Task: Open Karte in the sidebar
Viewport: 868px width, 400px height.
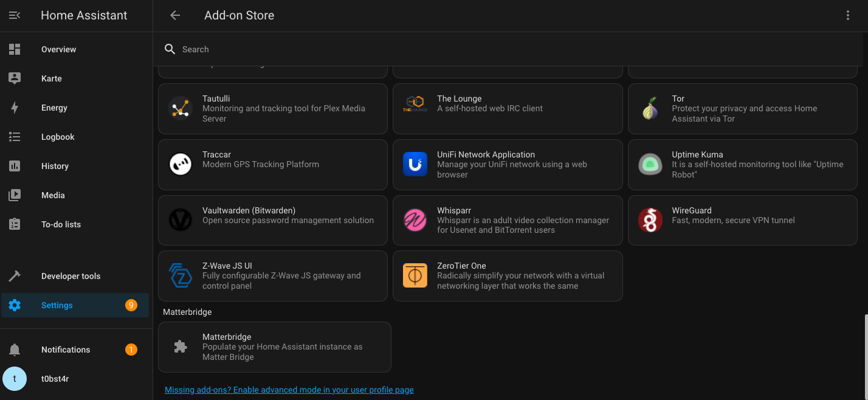Action: pyautogui.click(x=75, y=78)
